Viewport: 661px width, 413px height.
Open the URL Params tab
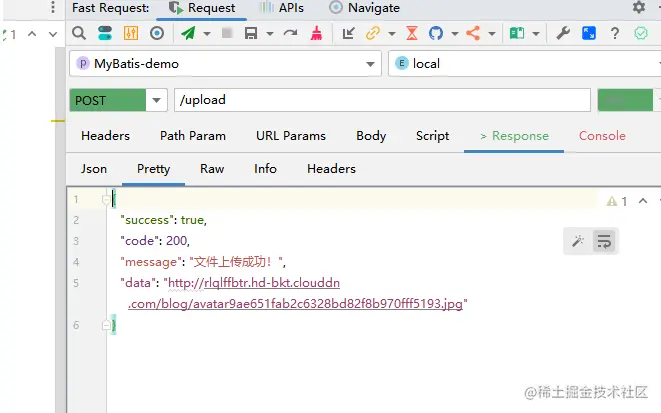291,136
